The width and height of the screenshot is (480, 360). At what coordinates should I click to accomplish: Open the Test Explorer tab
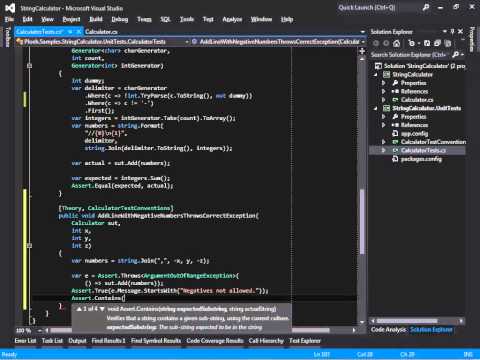305,341
